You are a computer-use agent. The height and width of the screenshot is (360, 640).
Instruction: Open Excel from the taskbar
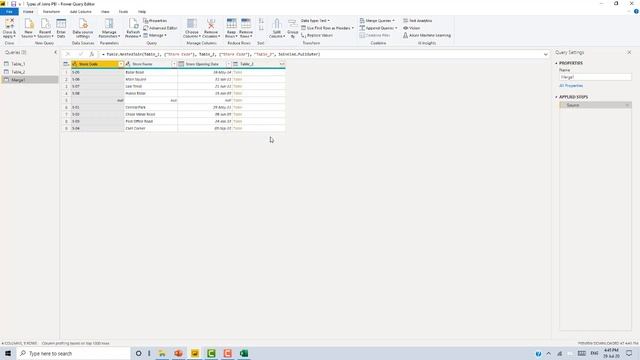tap(244, 353)
